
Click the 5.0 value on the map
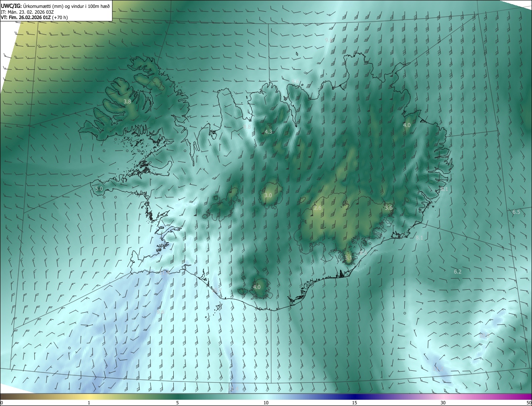click(x=99, y=188)
